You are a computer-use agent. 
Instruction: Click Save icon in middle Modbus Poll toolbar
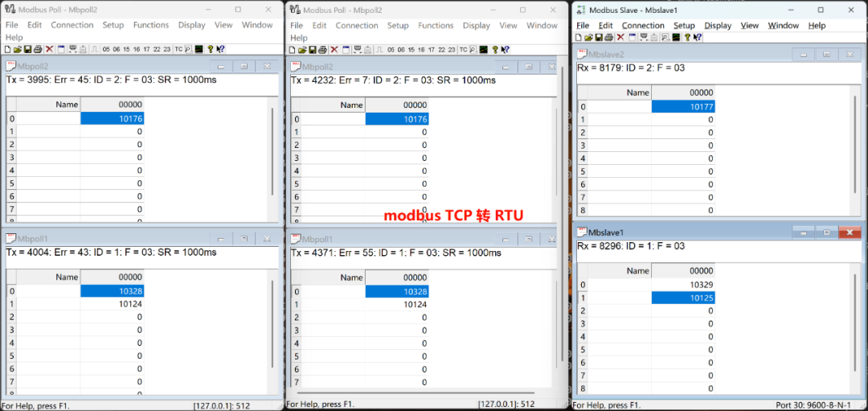313,49
